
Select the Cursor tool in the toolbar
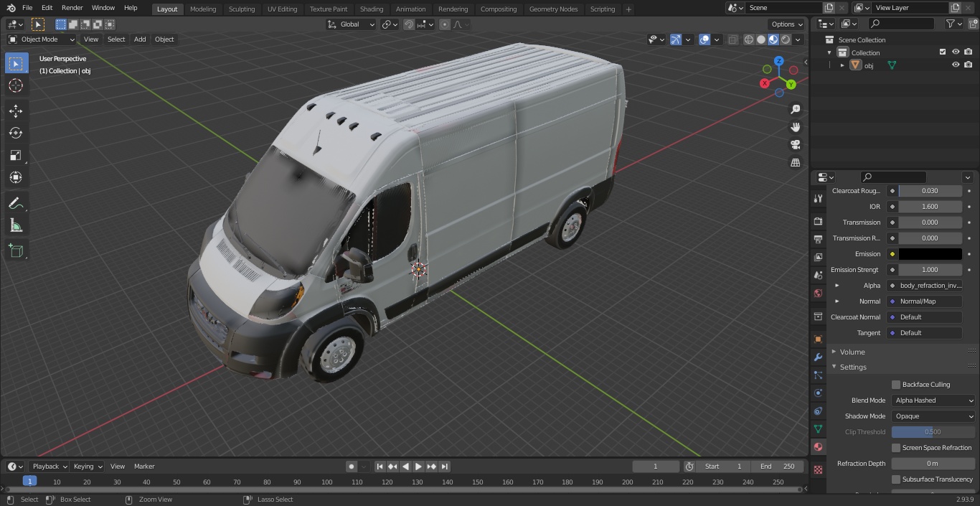(x=16, y=85)
